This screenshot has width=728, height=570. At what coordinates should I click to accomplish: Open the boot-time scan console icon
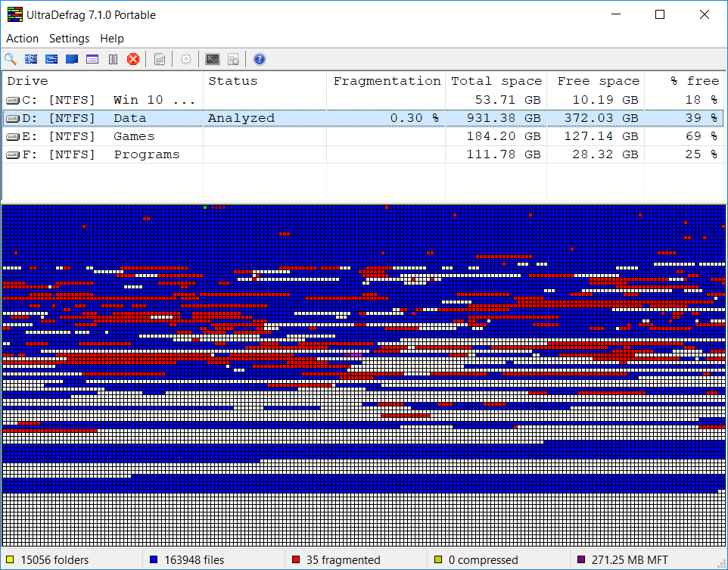pos(213,59)
